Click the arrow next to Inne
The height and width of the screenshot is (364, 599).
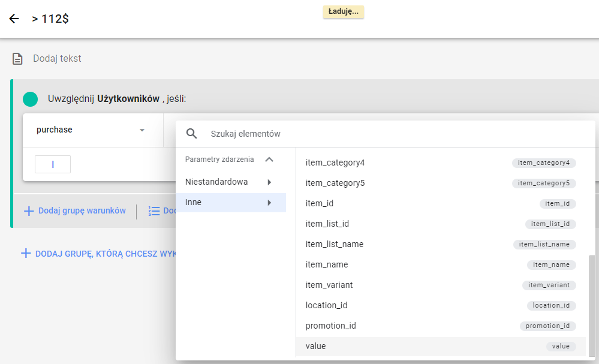coord(269,203)
